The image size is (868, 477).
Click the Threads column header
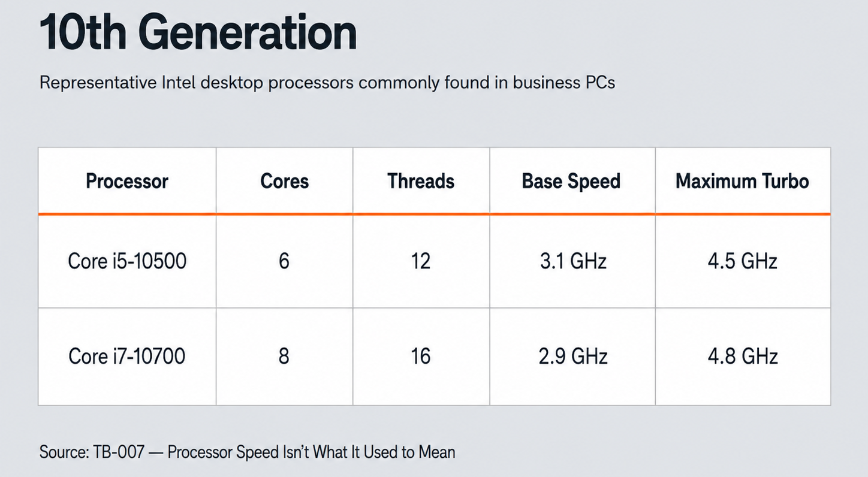[421, 181]
